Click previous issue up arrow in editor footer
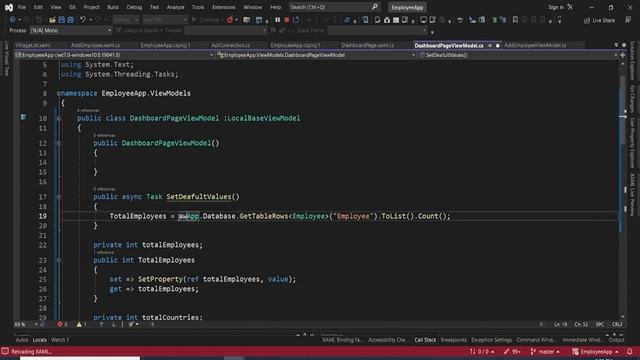Viewport: 640px width, 360px height. tap(101, 324)
